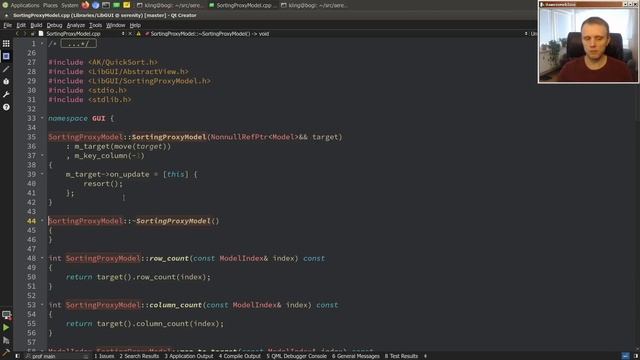This screenshot has height=360, width=640.
Task: Show the Search Results pane
Action: point(139,356)
